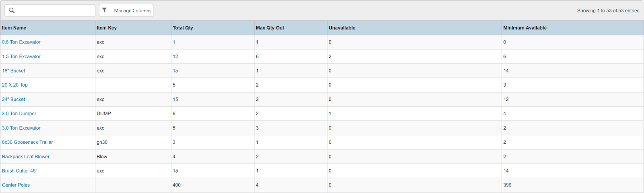644x193 pixels.
Task: Open the Brush Cutter 48" link
Action: click(20, 171)
